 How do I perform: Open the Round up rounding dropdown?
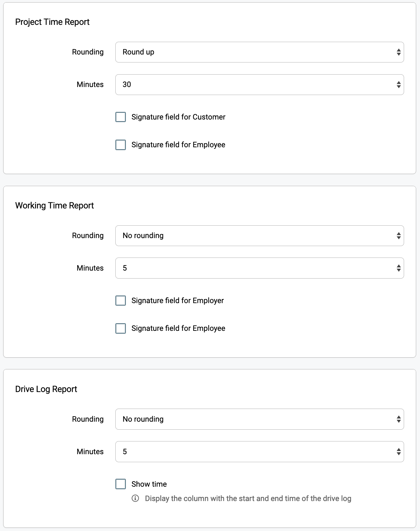pos(259,52)
